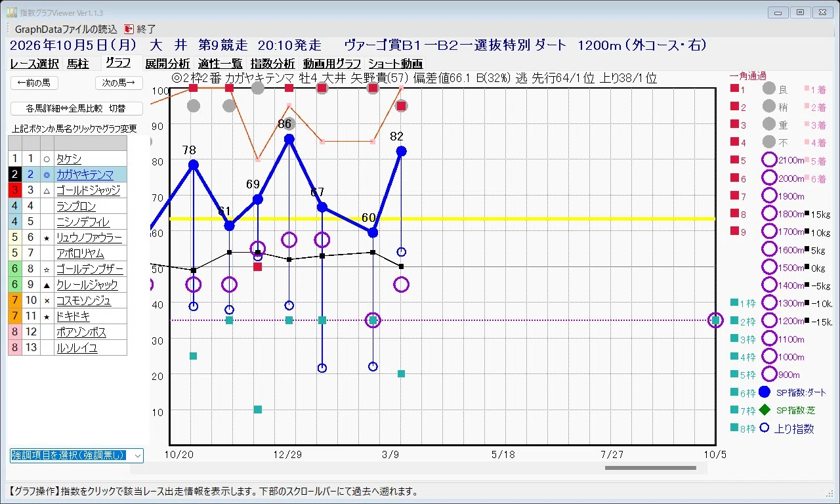Toggle 各馬詳細⇔全馬比較 切替 button
This screenshot has width=840, height=504.
(77, 108)
